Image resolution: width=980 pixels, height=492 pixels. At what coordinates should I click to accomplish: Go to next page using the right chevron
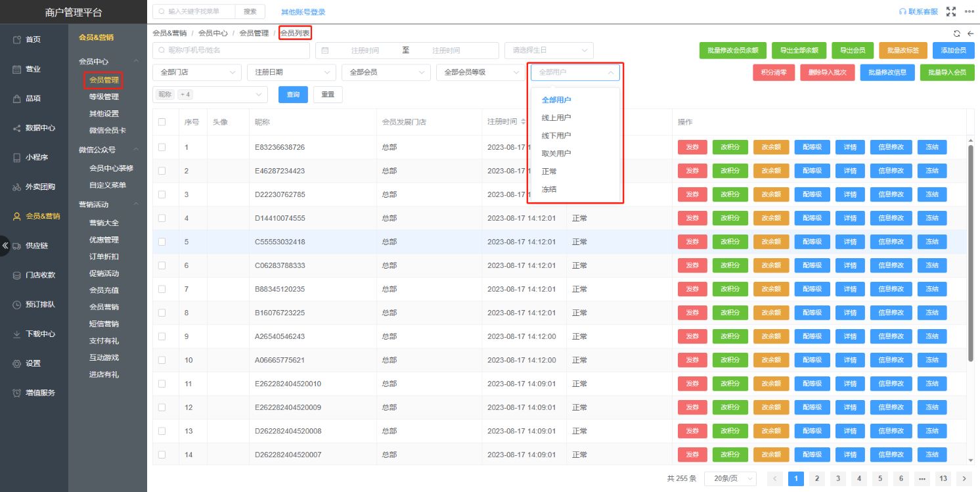coord(964,479)
